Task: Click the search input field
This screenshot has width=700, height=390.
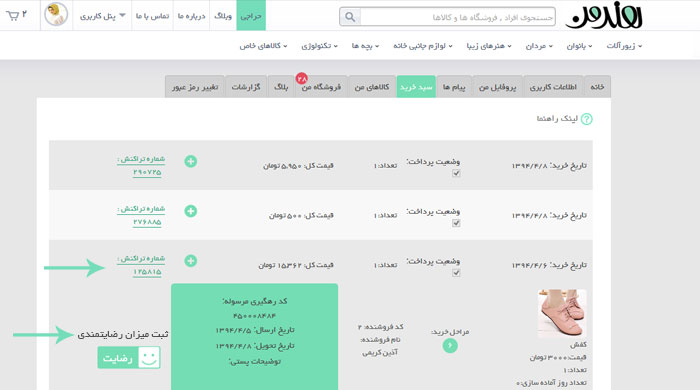Action: coord(458,17)
